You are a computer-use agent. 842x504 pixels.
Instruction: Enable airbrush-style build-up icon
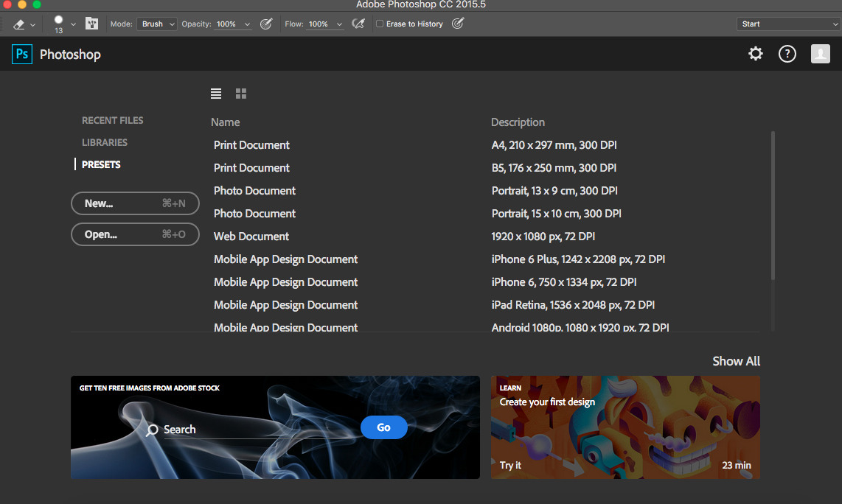pyautogui.click(x=358, y=24)
